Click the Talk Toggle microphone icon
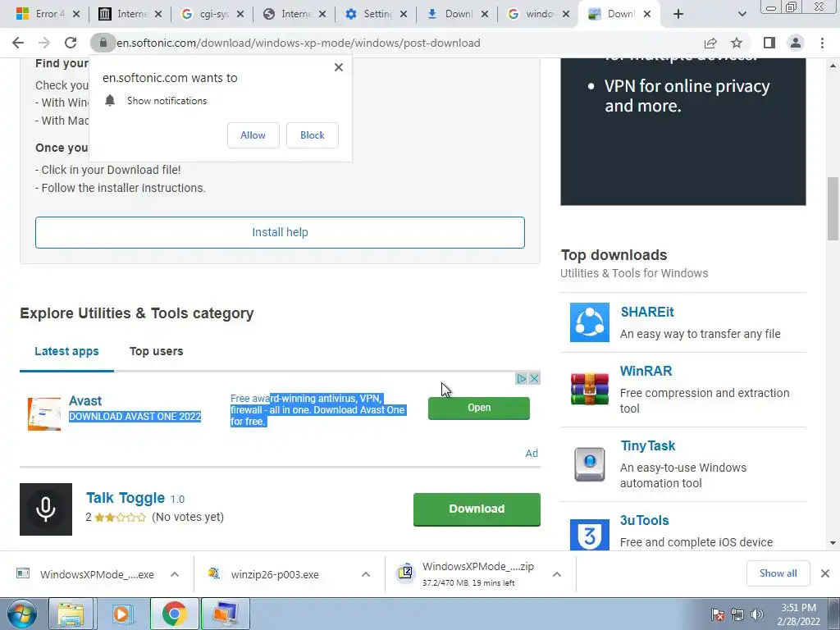The height and width of the screenshot is (630, 840). coord(46,509)
